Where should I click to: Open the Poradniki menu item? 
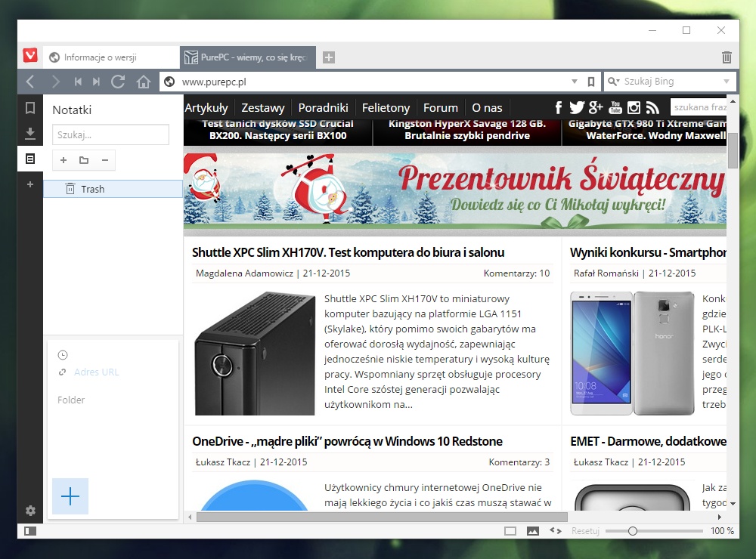(x=323, y=108)
